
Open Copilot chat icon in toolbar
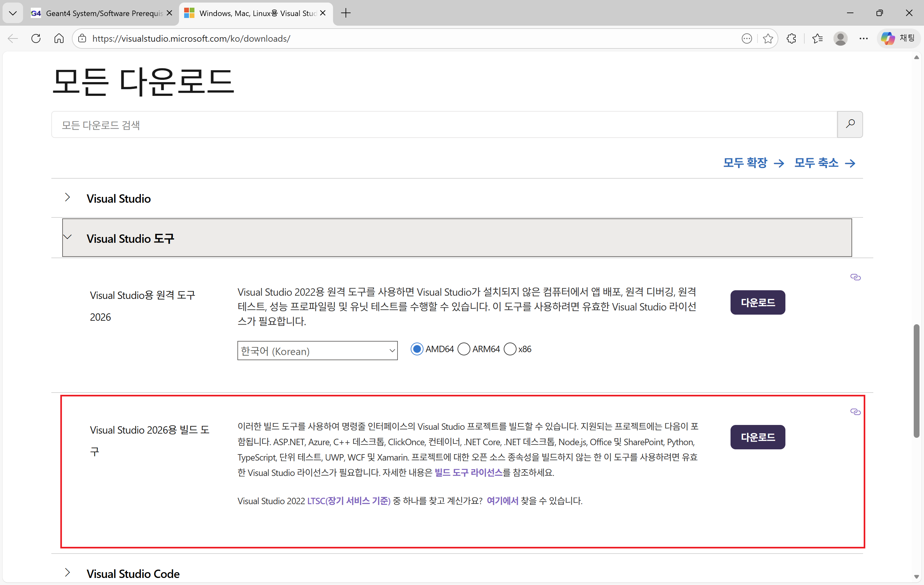pos(898,38)
